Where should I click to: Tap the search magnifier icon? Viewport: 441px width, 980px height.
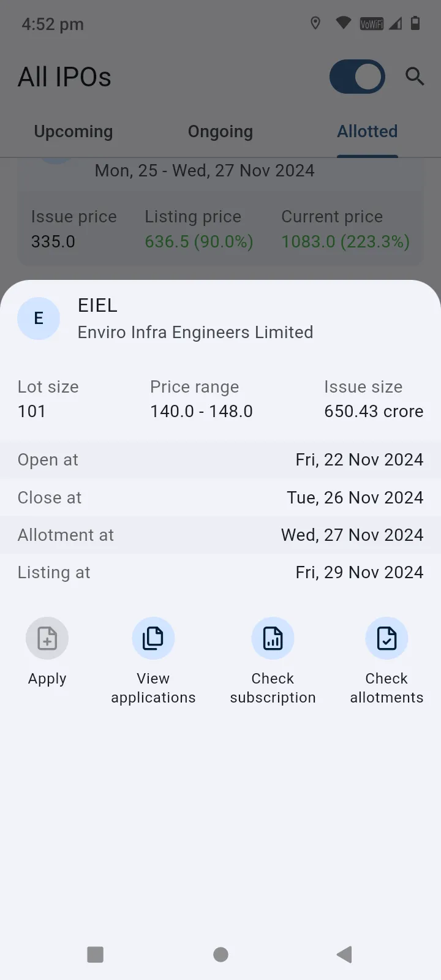pyautogui.click(x=415, y=77)
